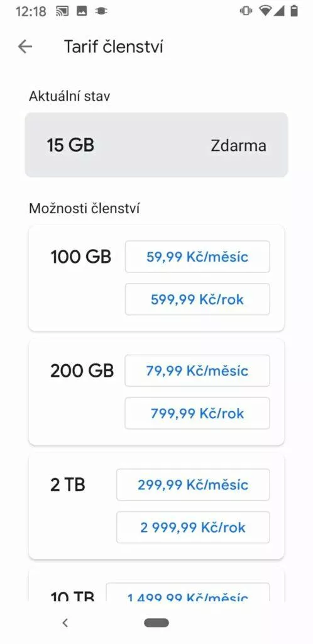313x644 pixels.
Task: Tap the current 15 GB Zdarma card
Action: pos(156,145)
